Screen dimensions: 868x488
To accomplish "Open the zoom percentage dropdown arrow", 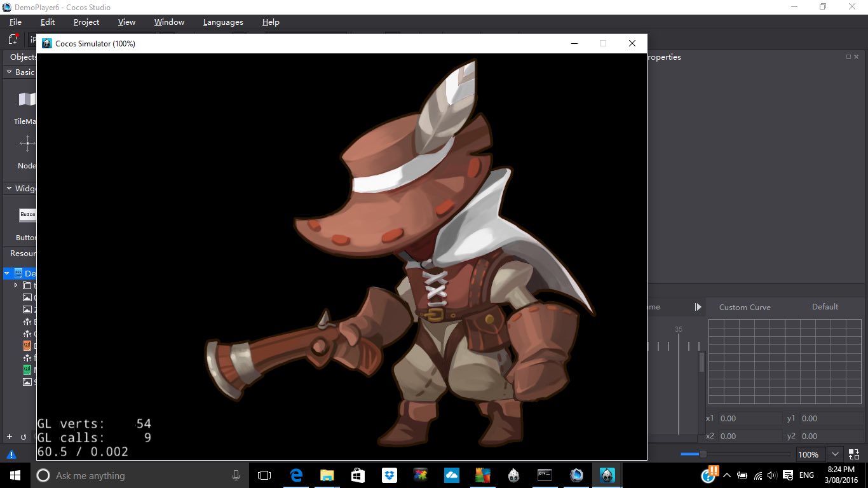I will (836, 454).
